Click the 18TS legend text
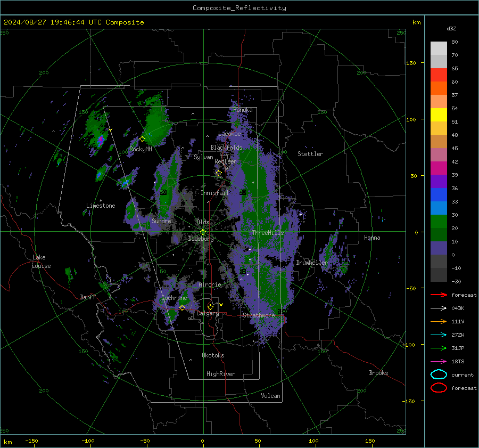Screen dimensions: 479x448 point(458,362)
